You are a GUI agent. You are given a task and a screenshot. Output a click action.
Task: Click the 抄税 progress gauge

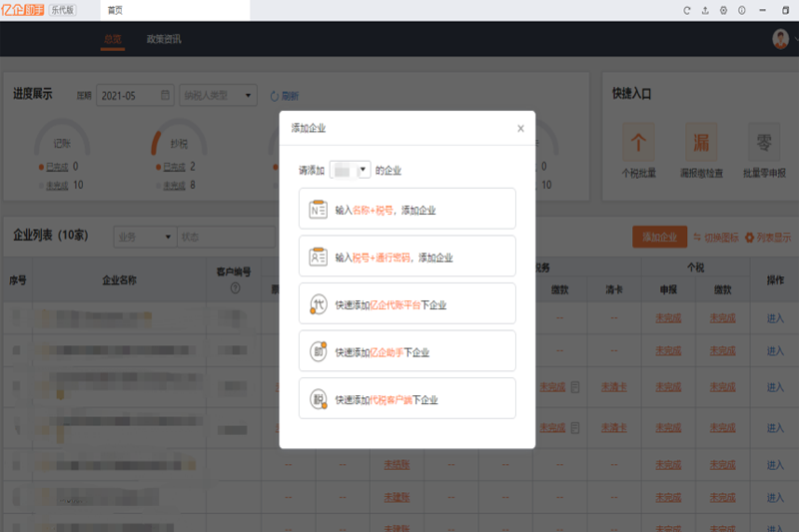tap(179, 138)
